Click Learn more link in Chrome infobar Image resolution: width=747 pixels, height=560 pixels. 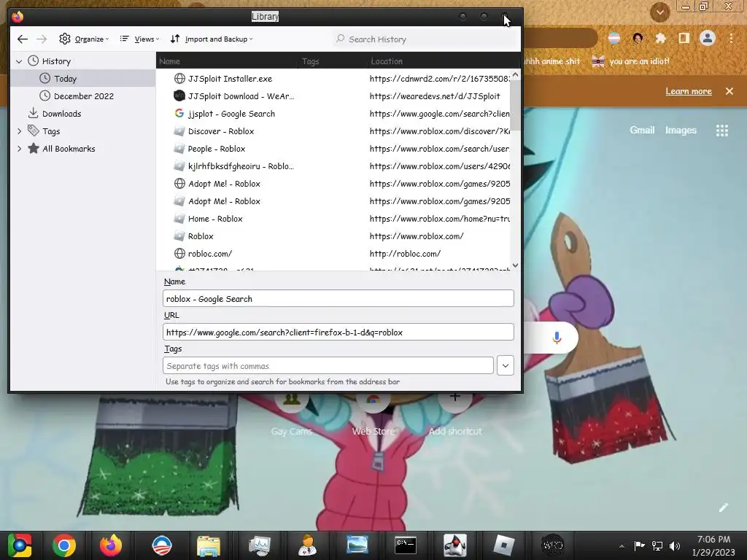point(689,91)
